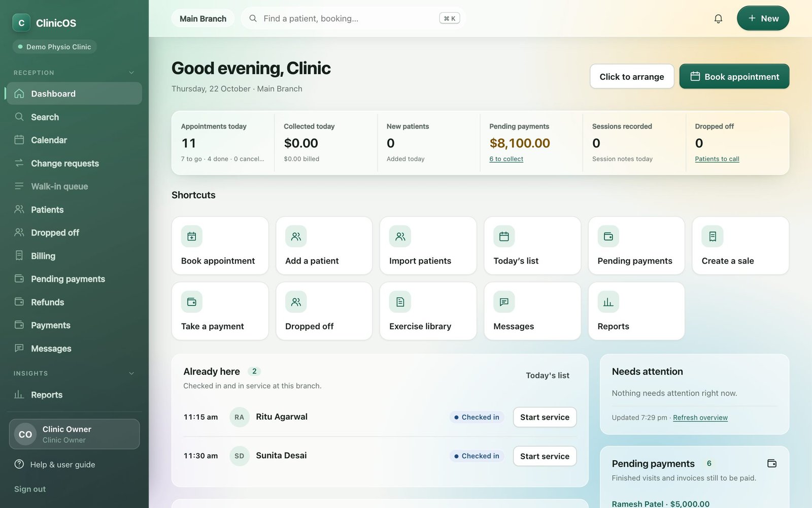Screen dimensions: 812x508
Task: Start service for Ritu Agarwal
Action: pos(545,417)
